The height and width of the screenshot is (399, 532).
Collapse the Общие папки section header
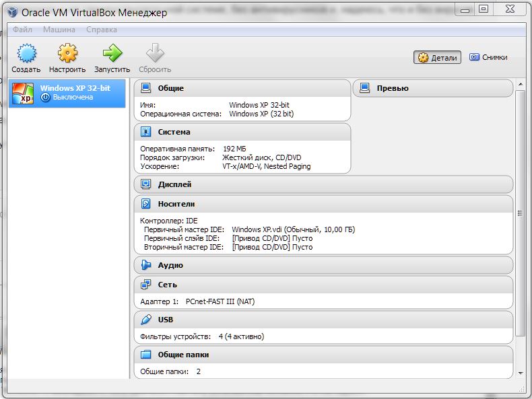pos(324,355)
